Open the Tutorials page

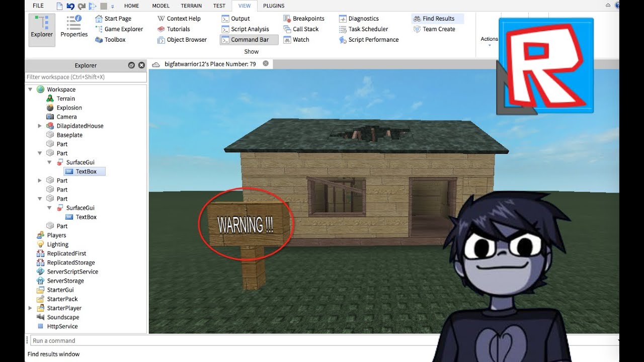[x=174, y=29]
